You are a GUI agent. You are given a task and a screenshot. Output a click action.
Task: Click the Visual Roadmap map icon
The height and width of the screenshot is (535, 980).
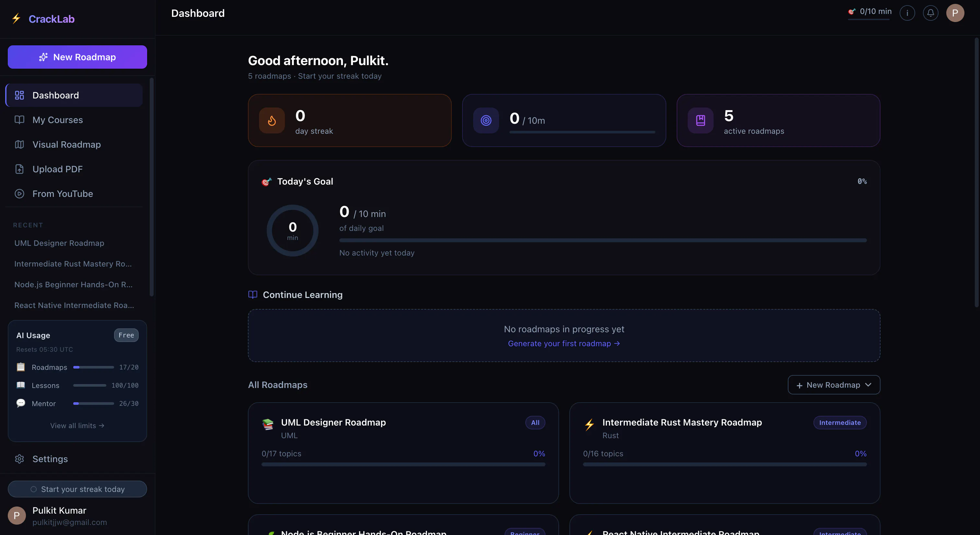(19, 144)
